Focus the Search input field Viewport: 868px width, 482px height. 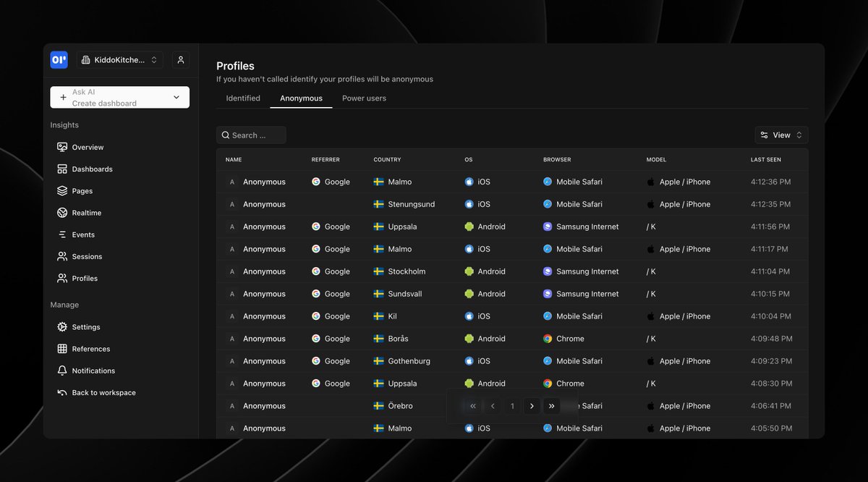coord(251,135)
